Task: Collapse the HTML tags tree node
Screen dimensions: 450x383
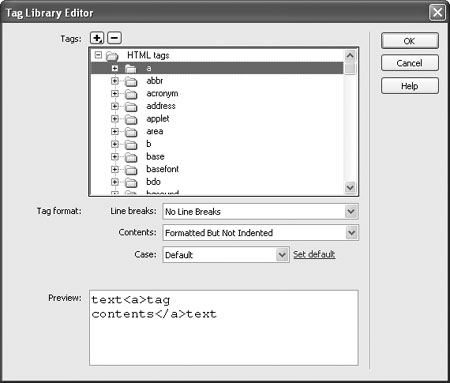Action: 98,55
